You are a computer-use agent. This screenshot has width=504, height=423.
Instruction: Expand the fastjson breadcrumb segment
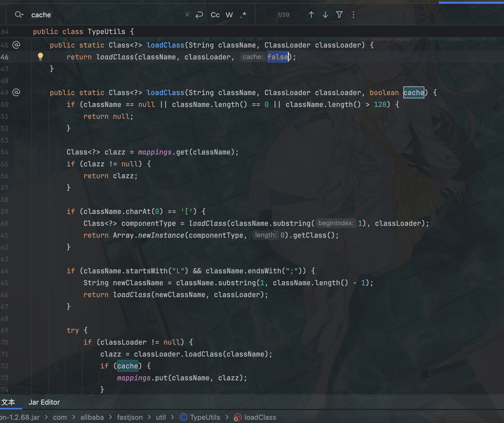tap(130, 417)
